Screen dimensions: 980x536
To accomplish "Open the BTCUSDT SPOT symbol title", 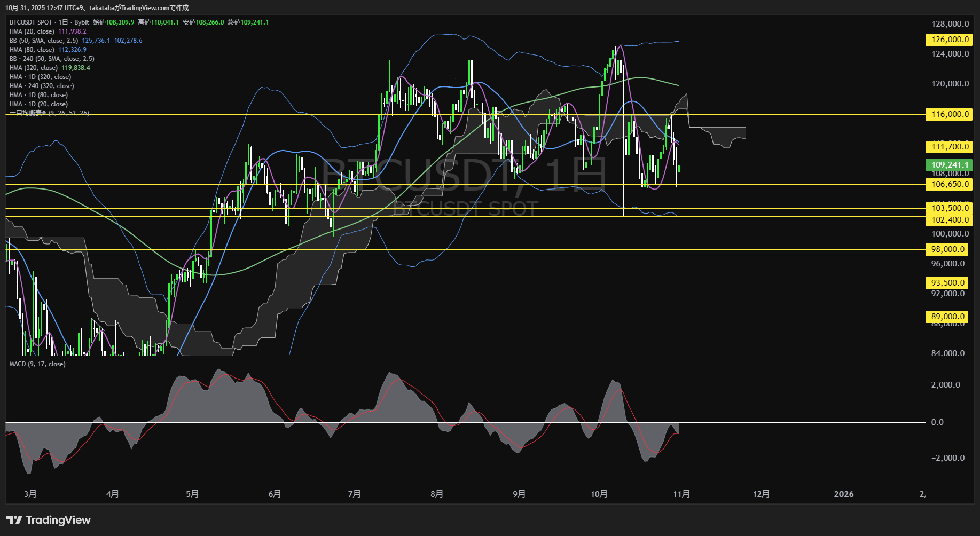I will pos(31,22).
